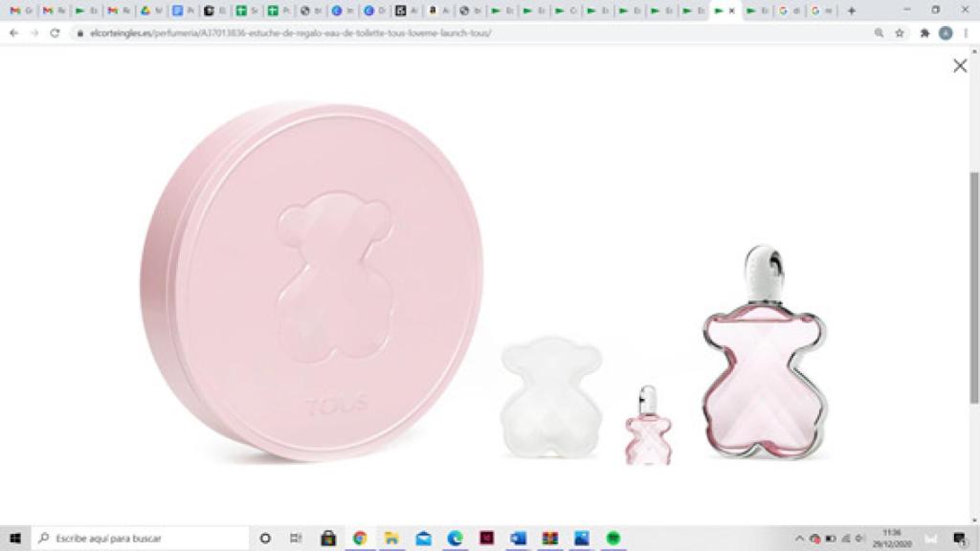Image resolution: width=980 pixels, height=551 pixels.
Task: Open File Explorer from the taskbar
Action: pyautogui.click(x=391, y=538)
